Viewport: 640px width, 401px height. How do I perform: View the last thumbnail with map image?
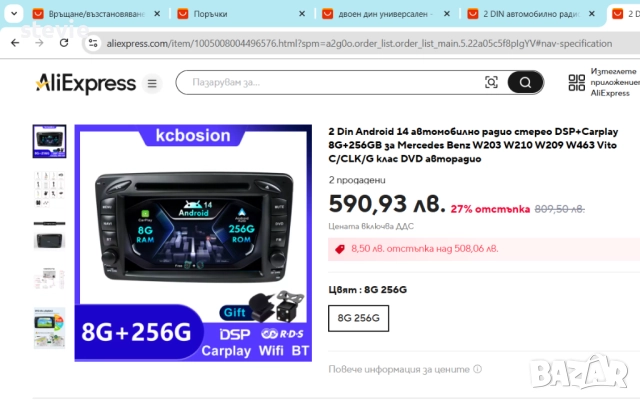[49, 328]
